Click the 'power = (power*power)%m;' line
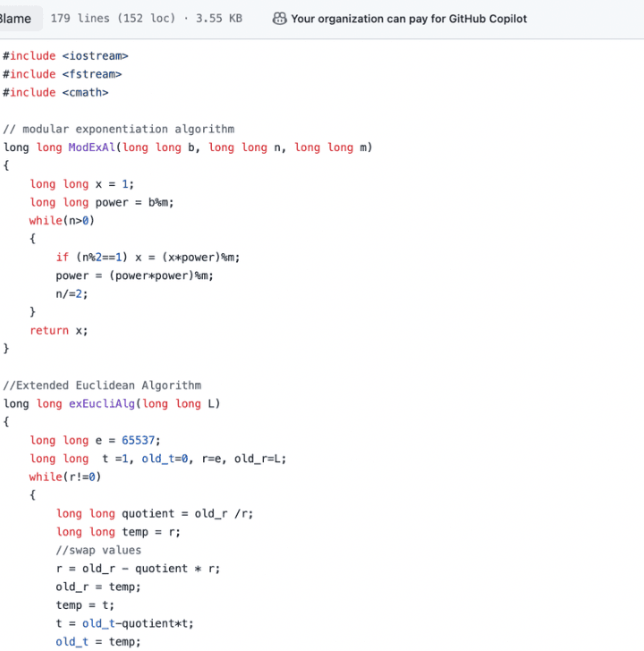 point(134,275)
